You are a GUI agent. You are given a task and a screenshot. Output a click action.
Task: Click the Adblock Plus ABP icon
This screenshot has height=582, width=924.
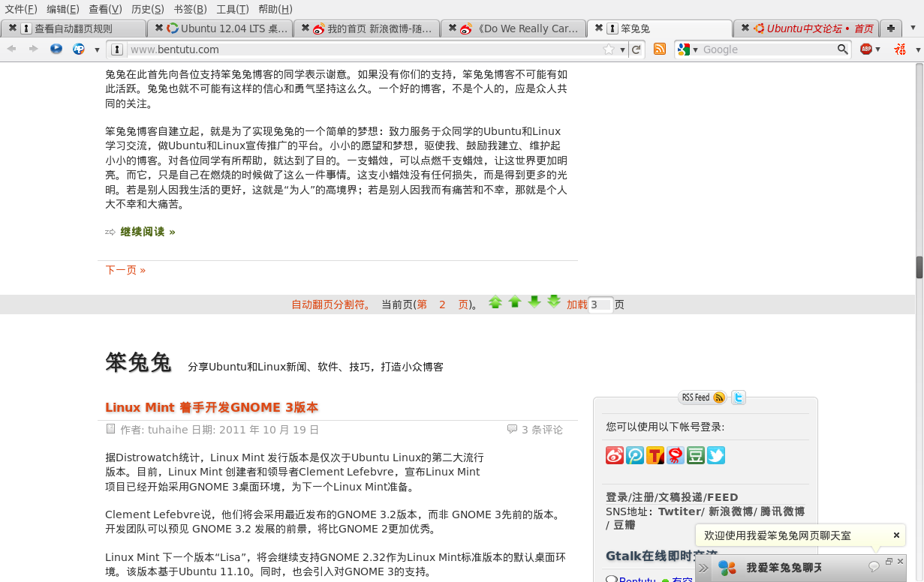click(866, 49)
